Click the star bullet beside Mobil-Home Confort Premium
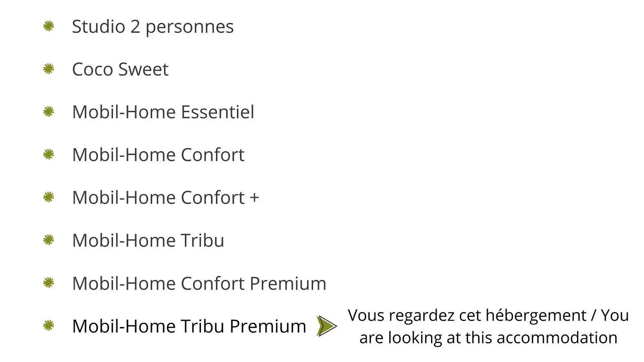Image resolution: width=644 pixels, height=362 pixels. [49, 283]
